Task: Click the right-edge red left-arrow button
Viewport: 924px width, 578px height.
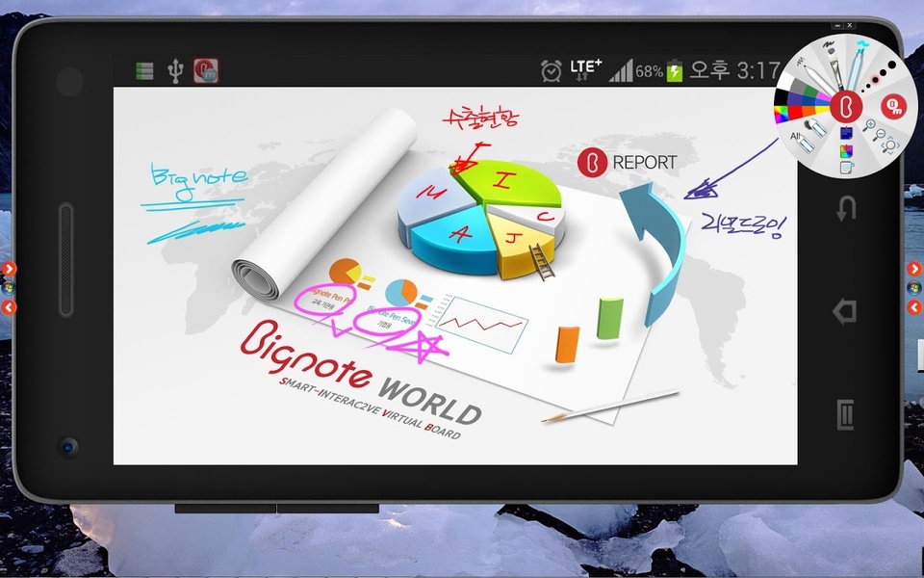Action: click(914, 307)
